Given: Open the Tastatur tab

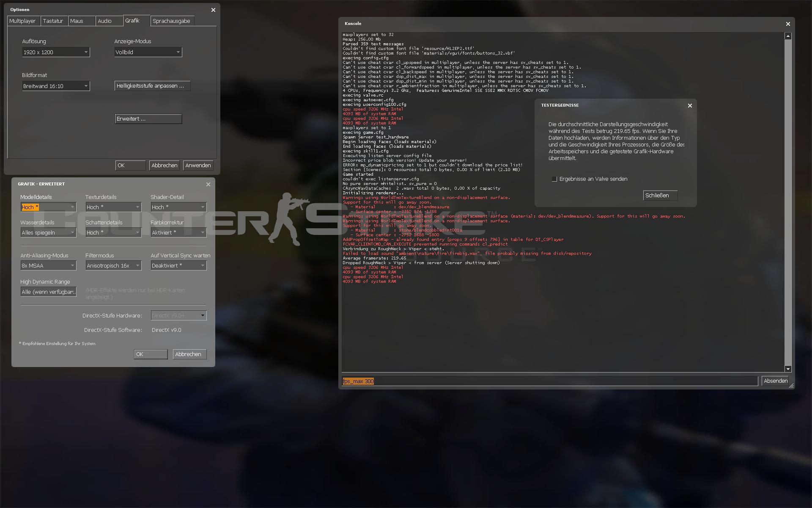Looking at the screenshot, I should (54, 21).
